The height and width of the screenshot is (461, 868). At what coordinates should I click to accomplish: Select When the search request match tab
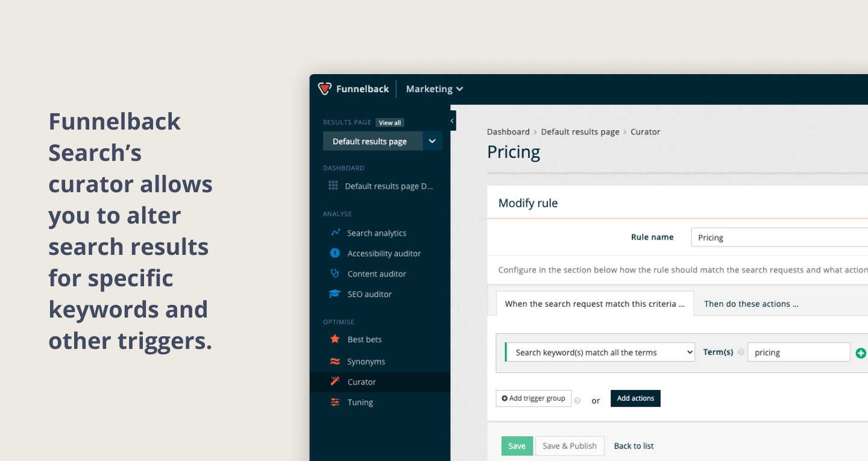tap(595, 304)
